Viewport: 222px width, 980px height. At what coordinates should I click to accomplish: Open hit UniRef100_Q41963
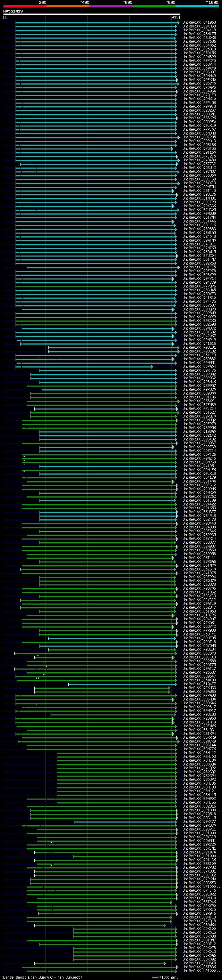(x=199, y=23)
